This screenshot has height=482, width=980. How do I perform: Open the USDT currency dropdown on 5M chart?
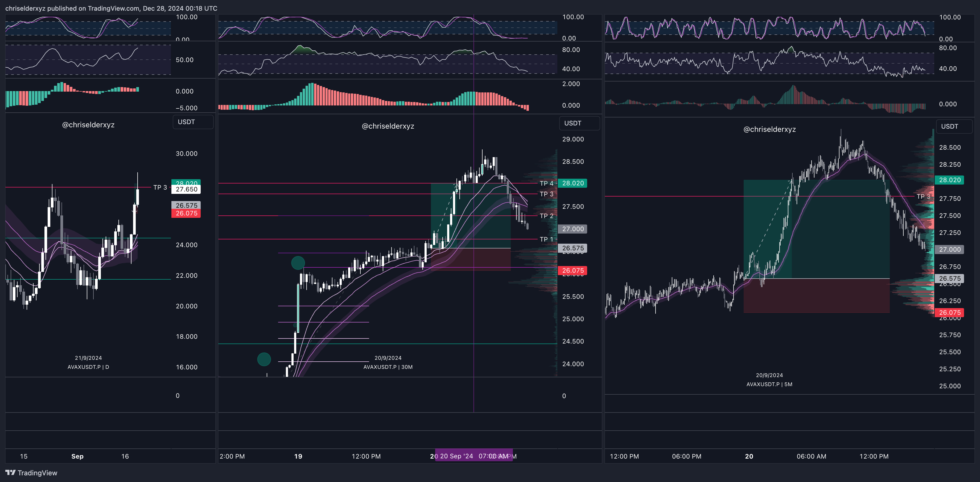(x=954, y=126)
